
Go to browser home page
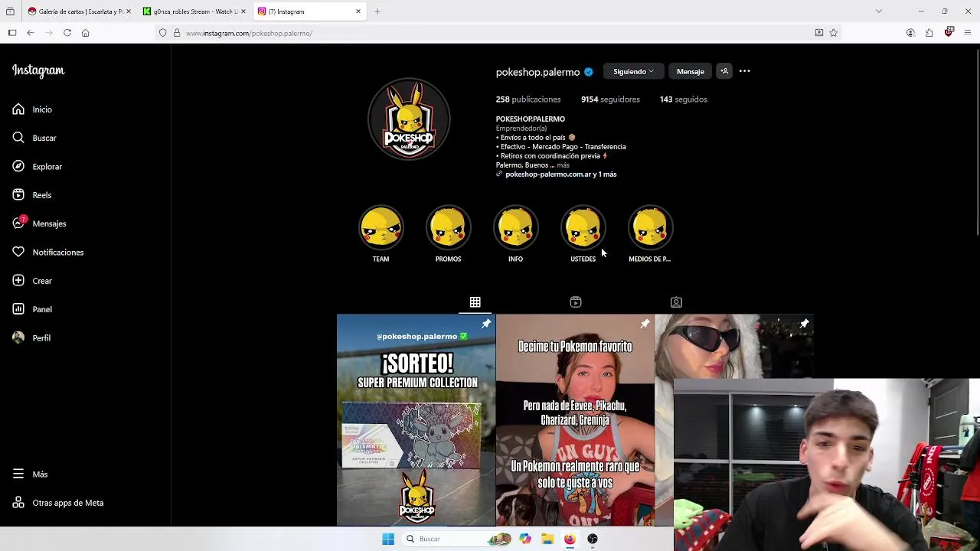tap(86, 33)
